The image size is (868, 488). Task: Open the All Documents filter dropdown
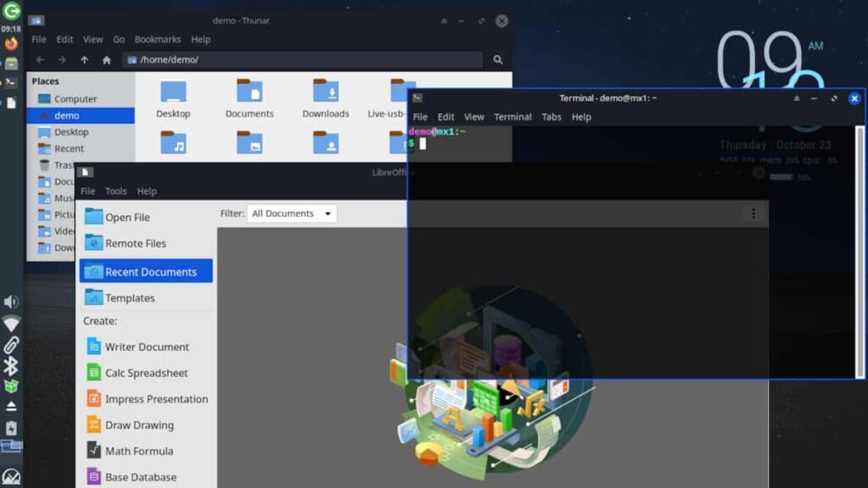coord(291,213)
